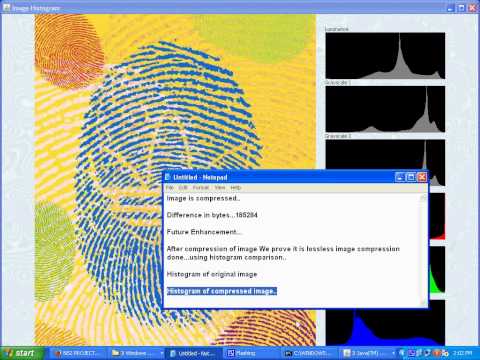Click the system tray clock
Screen dimensions: 480x360
point(463,353)
